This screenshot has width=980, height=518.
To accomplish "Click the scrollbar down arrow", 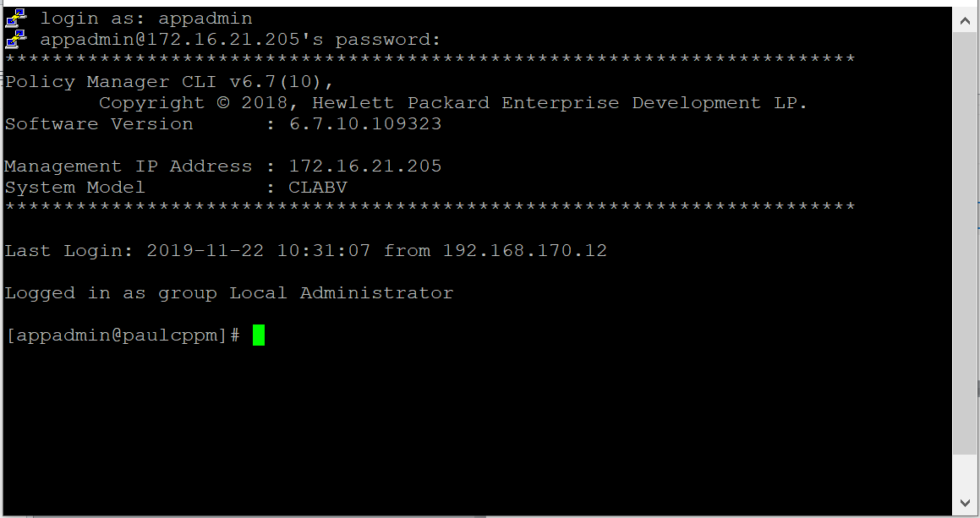I will (x=965, y=503).
